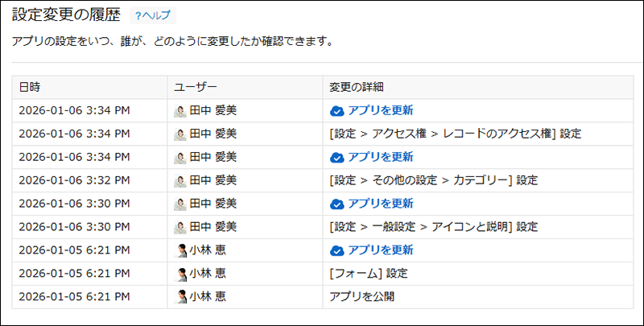This screenshot has height=326, width=644.
Task: Click the [フォーム] 設定 detail text
Action: [369, 274]
